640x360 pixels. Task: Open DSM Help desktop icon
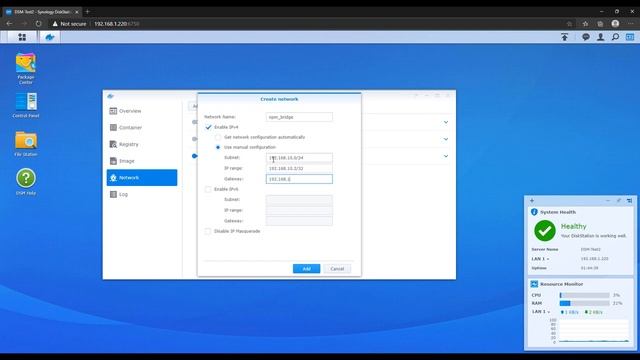coord(26,182)
